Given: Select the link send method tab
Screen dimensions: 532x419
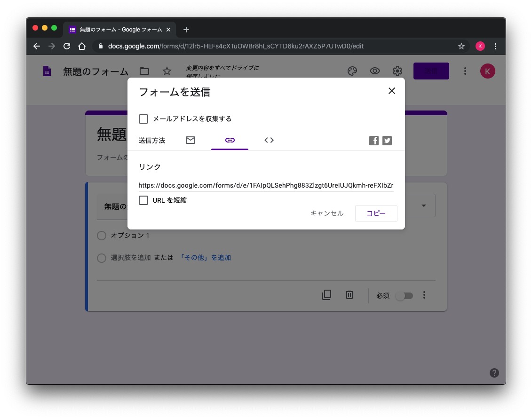Looking at the screenshot, I should point(230,140).
